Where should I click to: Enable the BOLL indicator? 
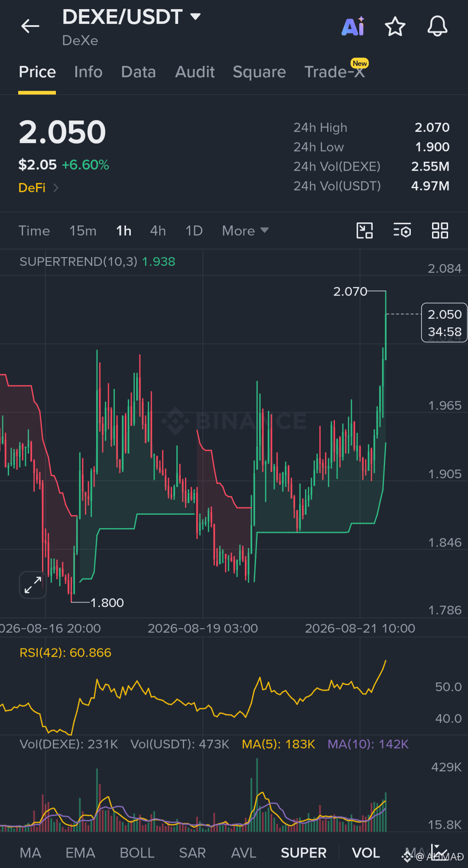click(x=137, y=853)
